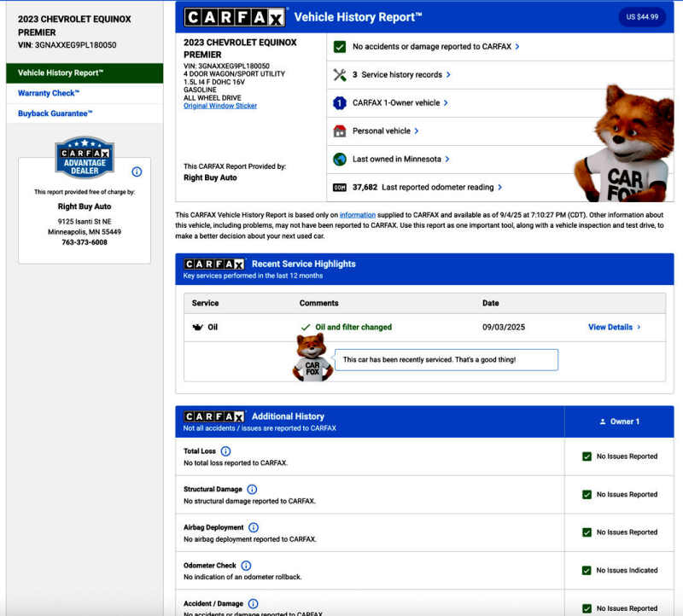Click the blue 1-Owner badge icon
This screenshot has height=616, width=683.
[x=340, y=102]
